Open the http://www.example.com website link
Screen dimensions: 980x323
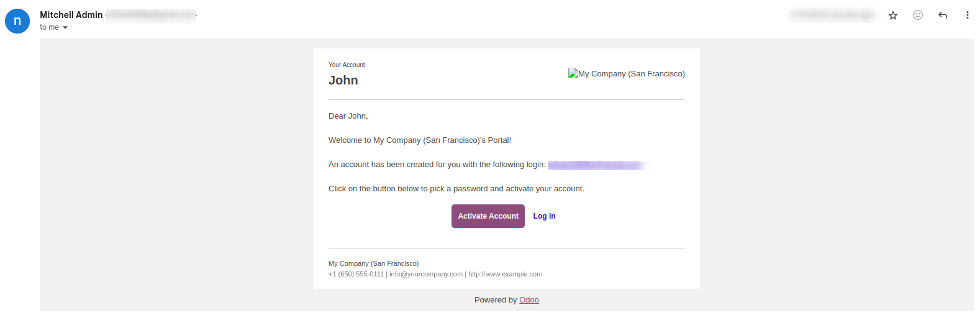point(505,274)
